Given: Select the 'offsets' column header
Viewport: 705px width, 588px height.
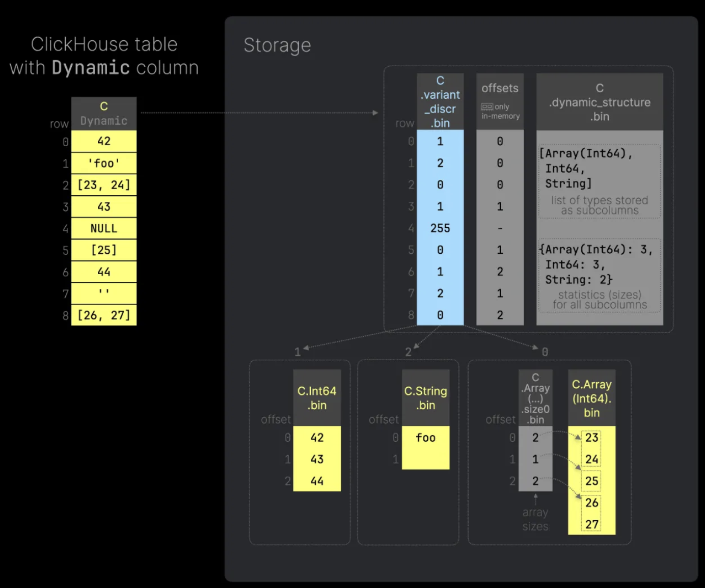Looking at the screenshot, I should click(500, 102).
